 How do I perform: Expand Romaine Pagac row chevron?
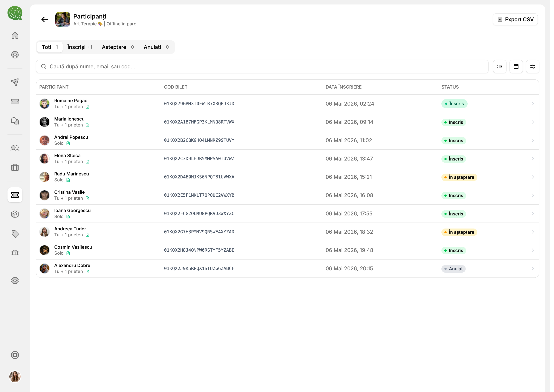click(532, 104)
